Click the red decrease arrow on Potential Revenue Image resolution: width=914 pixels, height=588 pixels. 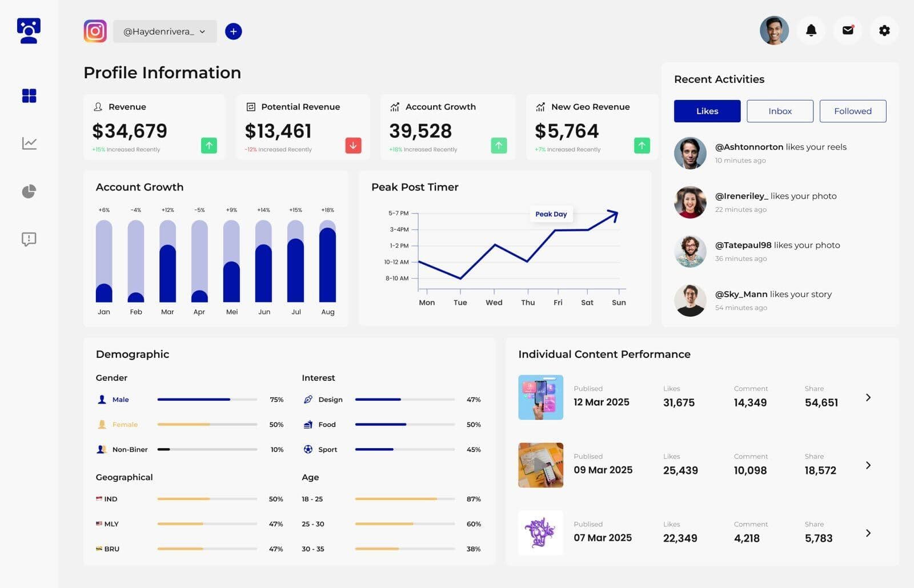click(354, 146)
